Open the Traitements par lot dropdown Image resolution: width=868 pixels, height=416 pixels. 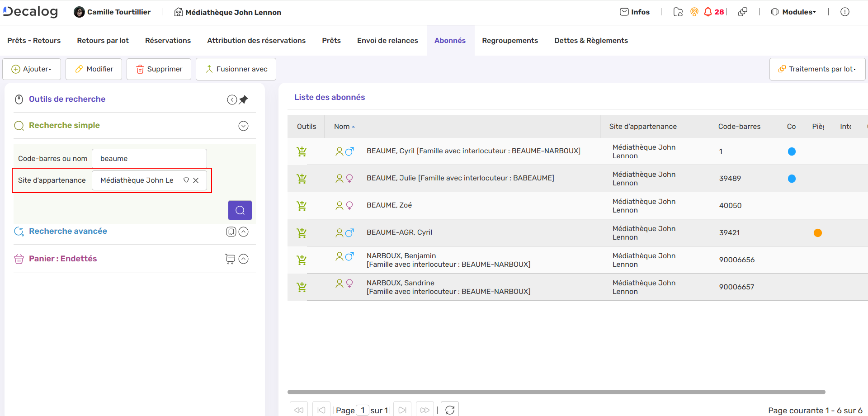[x=817, y=69]
